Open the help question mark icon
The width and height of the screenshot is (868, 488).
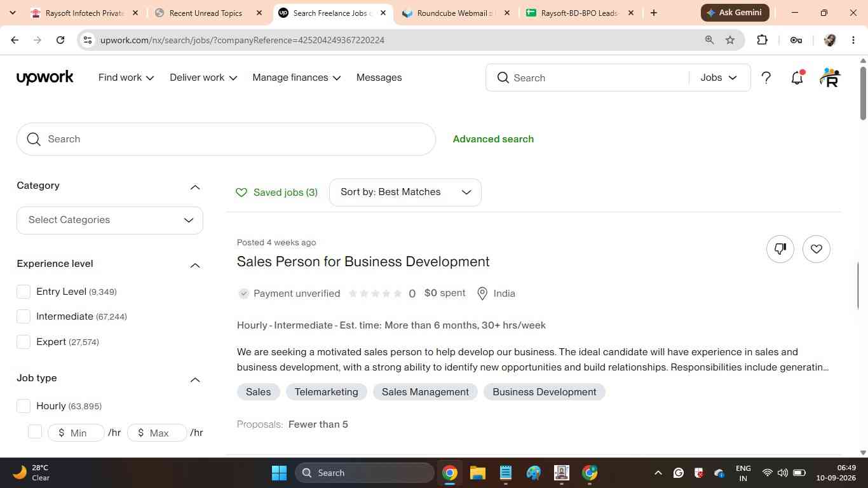click(766, 78)
